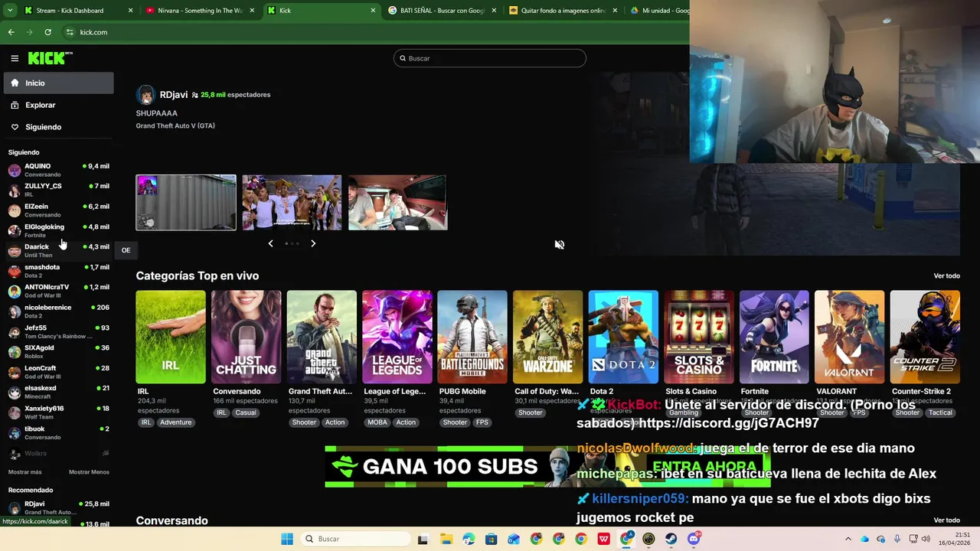The width and height of the screenshot is (980, 551).
Task: Open the Just Chatting category card
Action: (246, 337)
